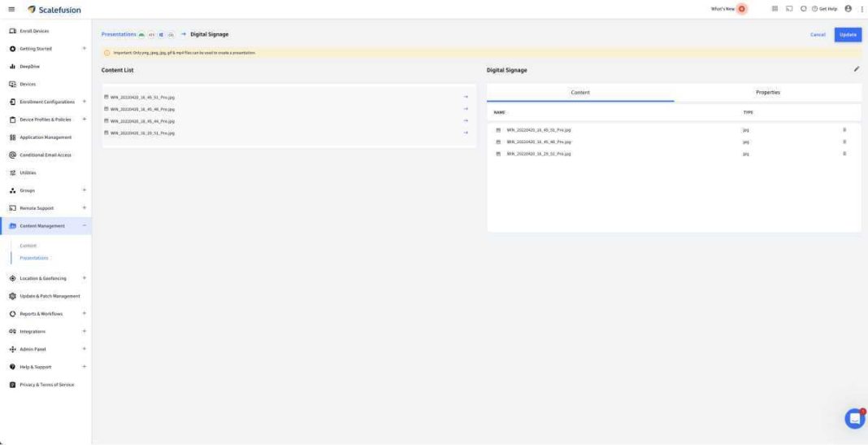This screenshot has width=868, height=445.
Task: Click the Cancel link
Action: click(x=818, y=34)
